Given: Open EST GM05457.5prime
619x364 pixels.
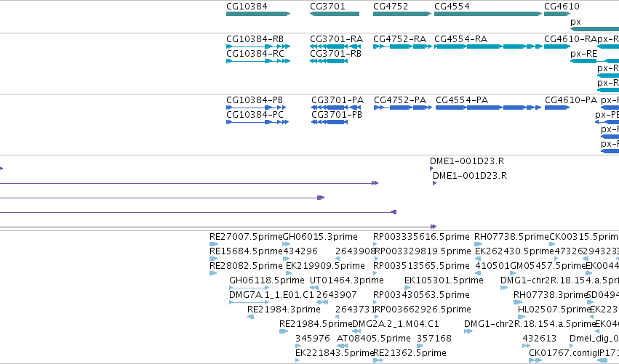Looking at the screenshot, I should pos(548,266).
